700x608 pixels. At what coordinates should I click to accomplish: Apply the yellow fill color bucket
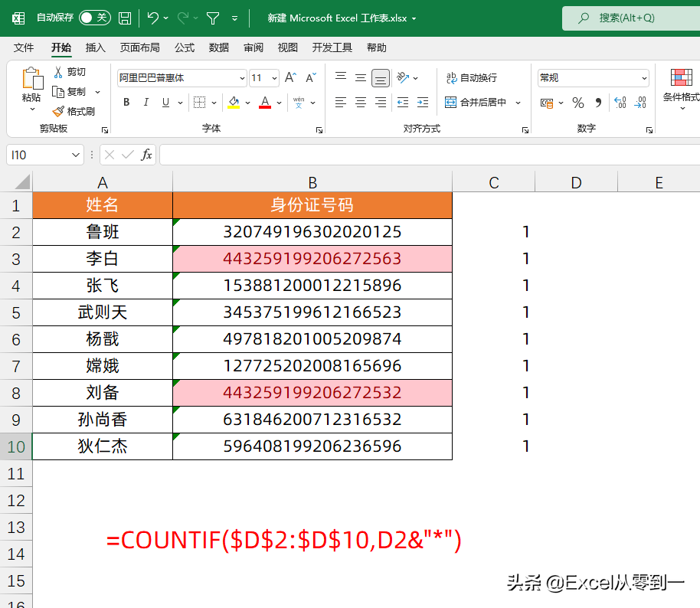[x=234, y=102]
